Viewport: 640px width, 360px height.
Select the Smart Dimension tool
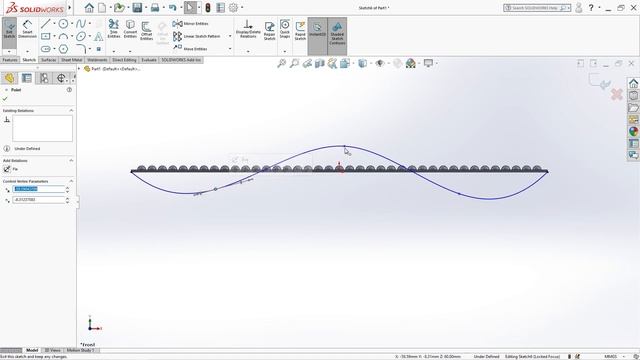point(27,30)
